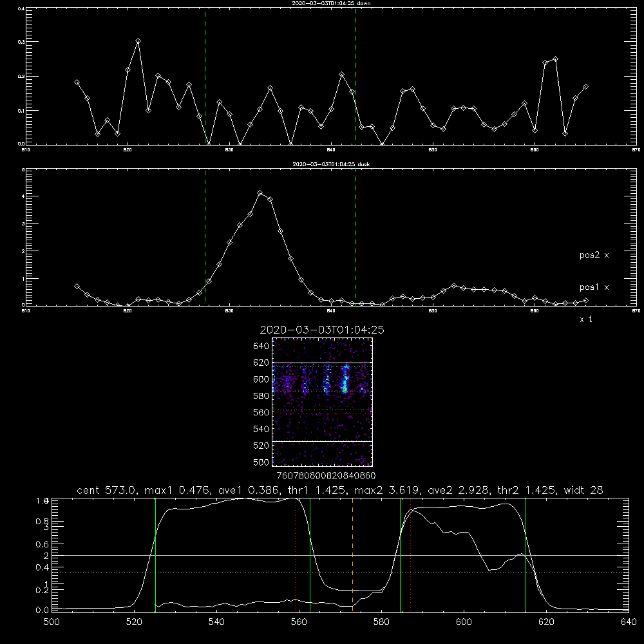Click the solid horizontal threshold line in bottom plot
Image resolution: width=644 pixels, height=644 pixels.
pos(340,555)
